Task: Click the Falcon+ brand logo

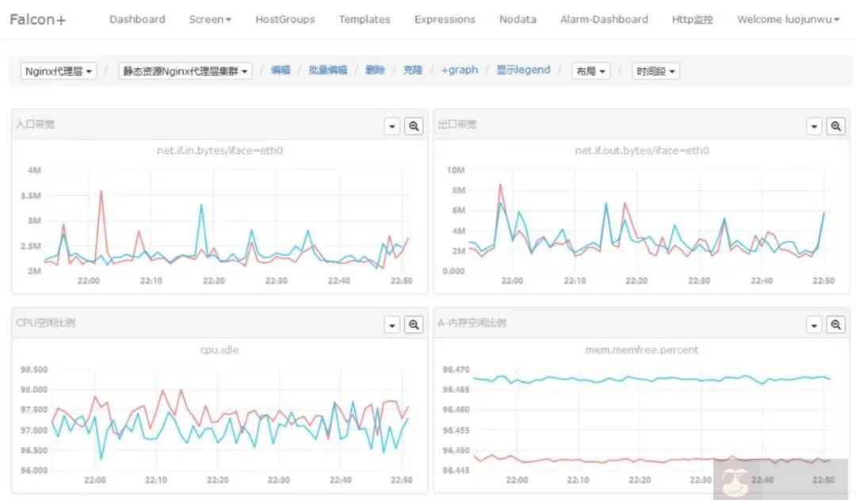Action: [x=37, y=19]
